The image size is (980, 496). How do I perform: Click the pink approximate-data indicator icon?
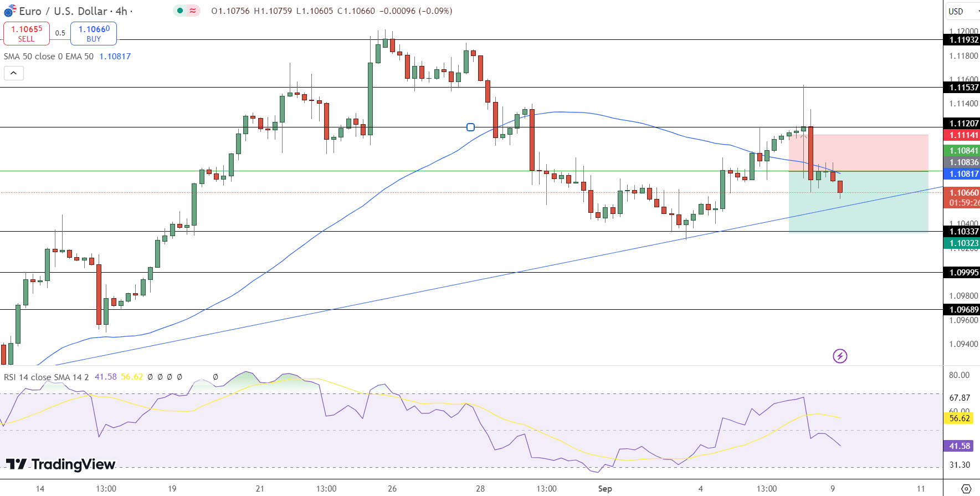pyautogui.click(x=193, y=11)
